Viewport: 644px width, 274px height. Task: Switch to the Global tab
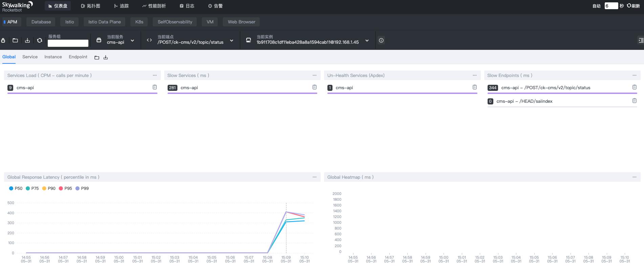pos(9,57)
